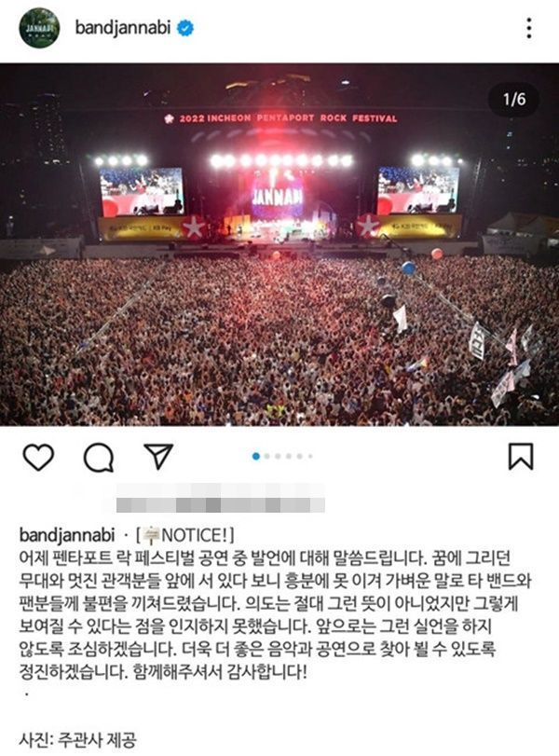Like the post with the heart icon
This screenshot has width=559, height=756.
point(38,457)
